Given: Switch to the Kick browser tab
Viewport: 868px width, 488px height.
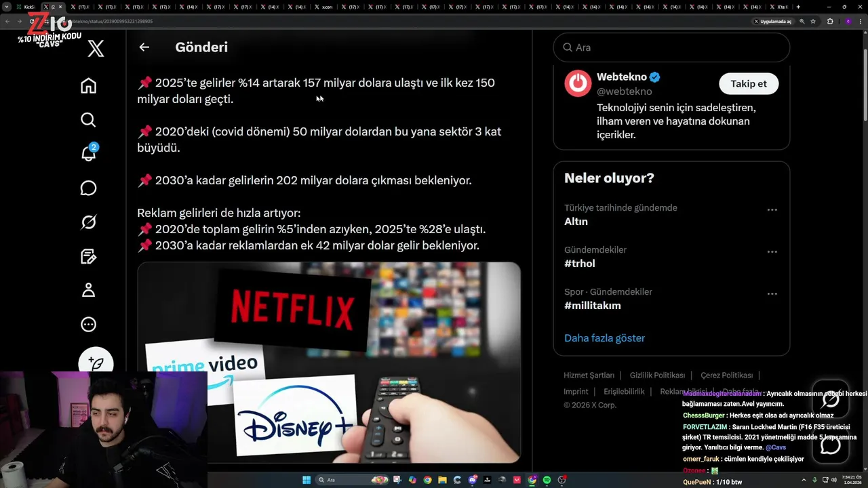Looking at the screenshot, I should tap(27, 7).
